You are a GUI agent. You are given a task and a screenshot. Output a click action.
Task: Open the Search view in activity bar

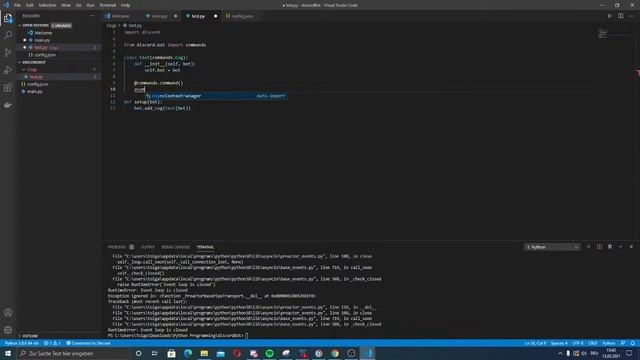[8, 35]
